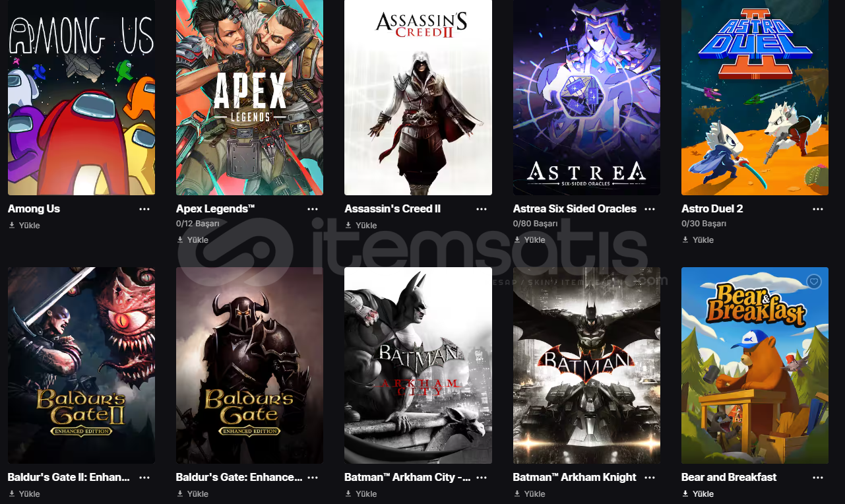Open more options for Astrea Six Sided Oracles
Image resolution: width=845 pixels, height=504 pixels.
tap(650, 209)
